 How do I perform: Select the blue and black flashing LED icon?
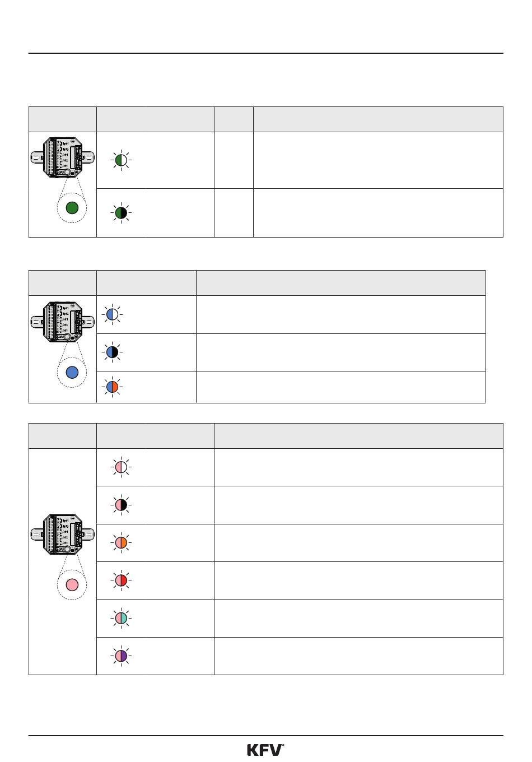tap(112, 352)
